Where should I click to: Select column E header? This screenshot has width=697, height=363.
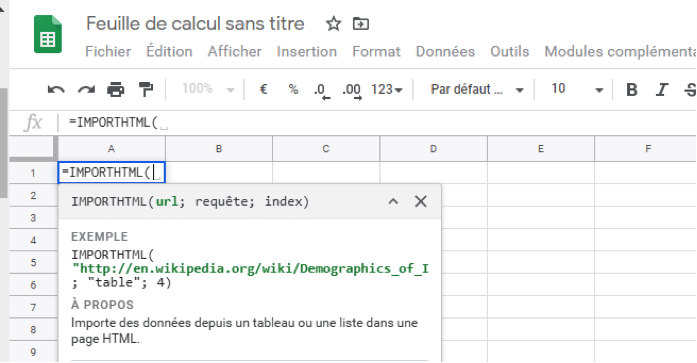(541, 149)
